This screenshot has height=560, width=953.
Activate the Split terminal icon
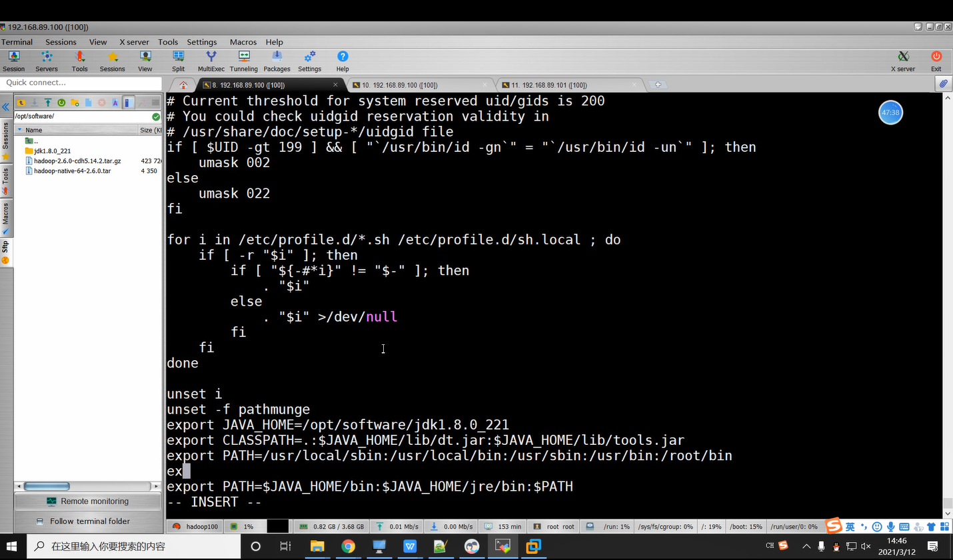178,61
